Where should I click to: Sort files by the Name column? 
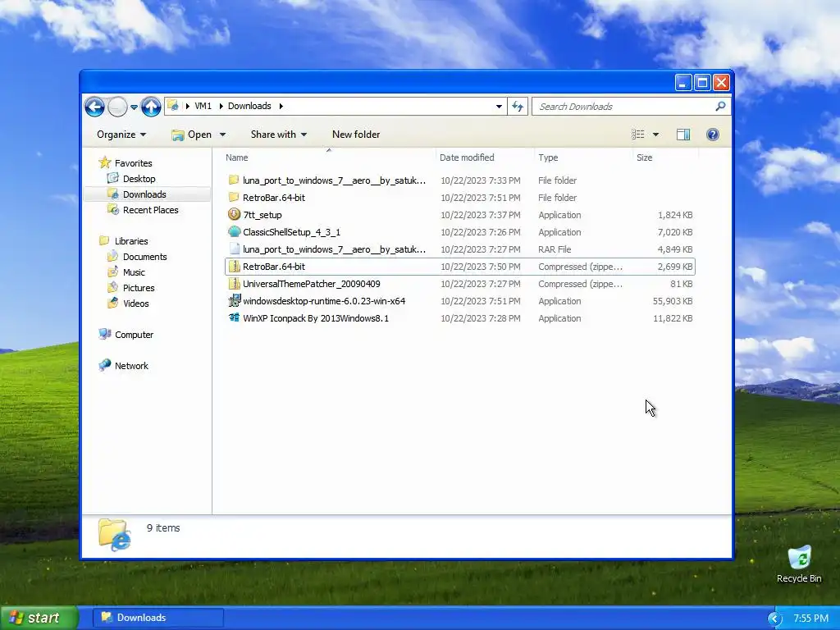[237, 157]
